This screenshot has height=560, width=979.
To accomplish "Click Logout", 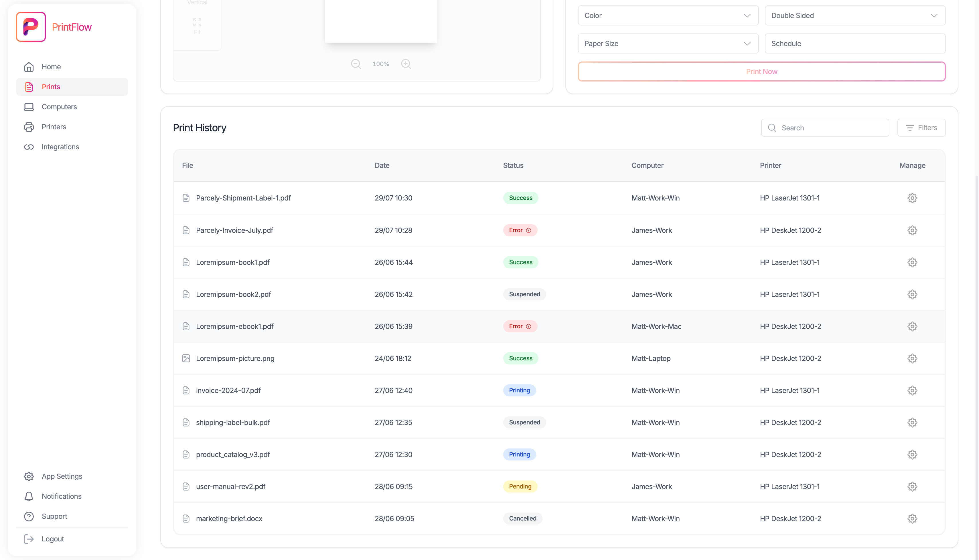I will (x=72, y=539).
